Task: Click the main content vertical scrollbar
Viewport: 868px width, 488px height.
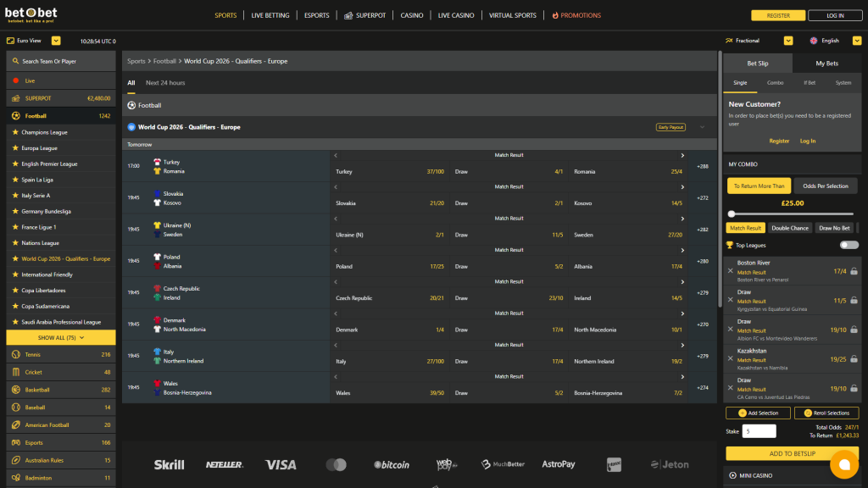Action: point(720,180)
